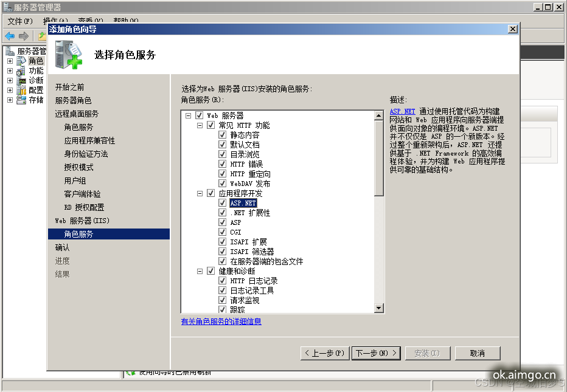Click the 上一步(P) button
The height and width of the screenshot is (392, 567).
pyautogui.click(x=325, y=353)
